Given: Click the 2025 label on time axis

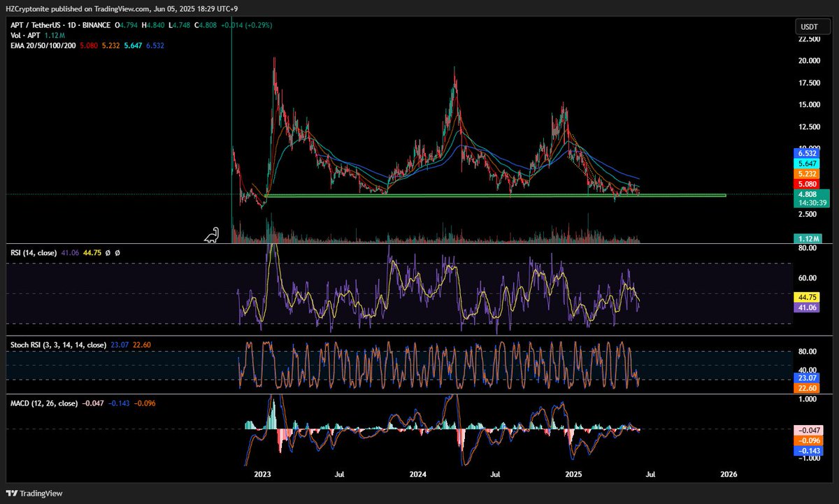Looking at the screenshot, I should coord(573,474).
